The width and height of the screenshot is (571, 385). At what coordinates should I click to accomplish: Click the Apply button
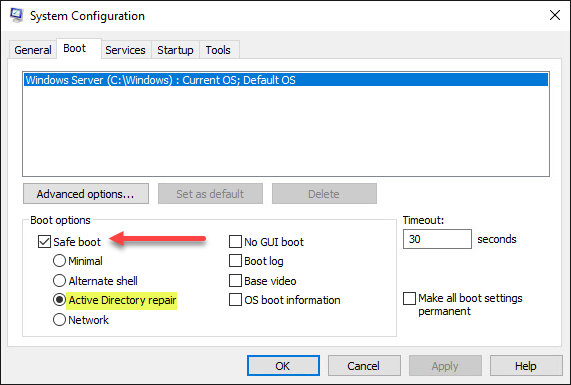tap(445, 366)
